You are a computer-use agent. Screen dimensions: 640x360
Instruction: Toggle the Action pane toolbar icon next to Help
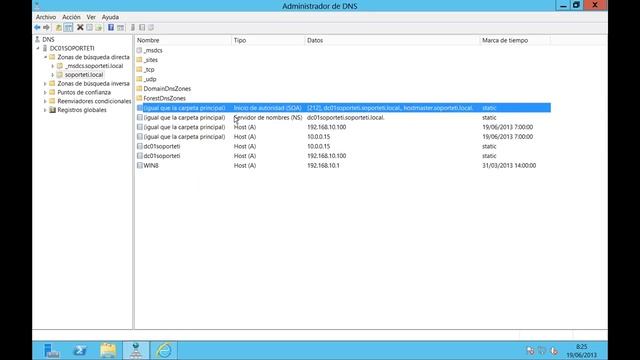120,27
